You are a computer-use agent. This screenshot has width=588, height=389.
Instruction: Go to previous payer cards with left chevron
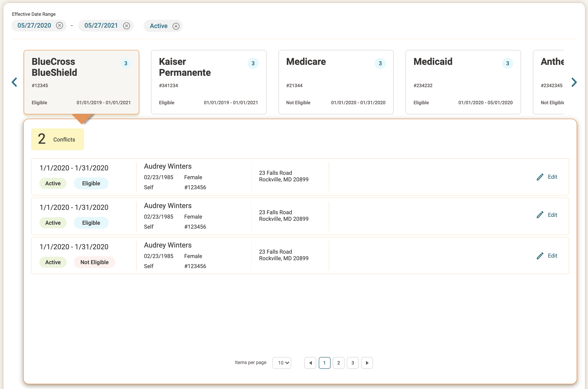click(14, 82)
